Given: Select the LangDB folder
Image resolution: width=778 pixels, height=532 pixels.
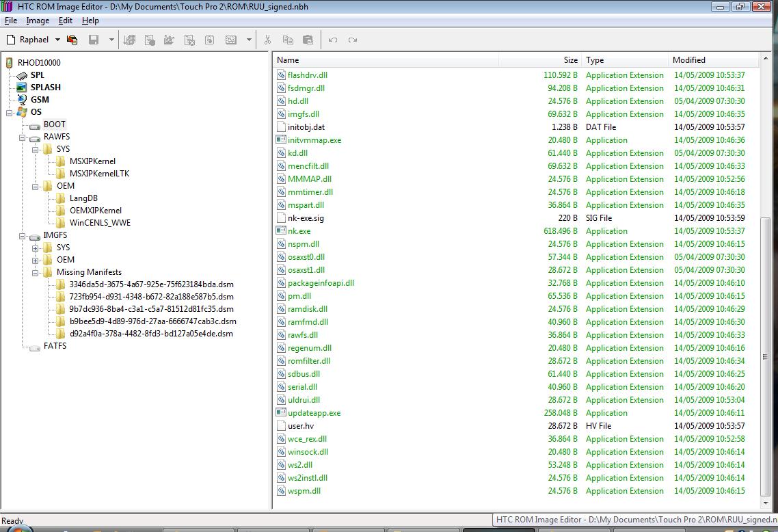Looking at the screenshot, I should tap(83, 198).
